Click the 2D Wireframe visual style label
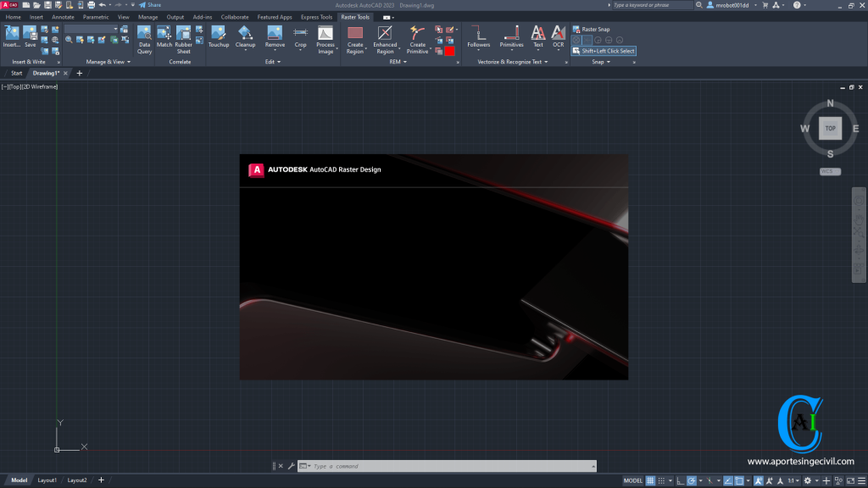This screenshot has width=868, height=488. coord(40,87)
